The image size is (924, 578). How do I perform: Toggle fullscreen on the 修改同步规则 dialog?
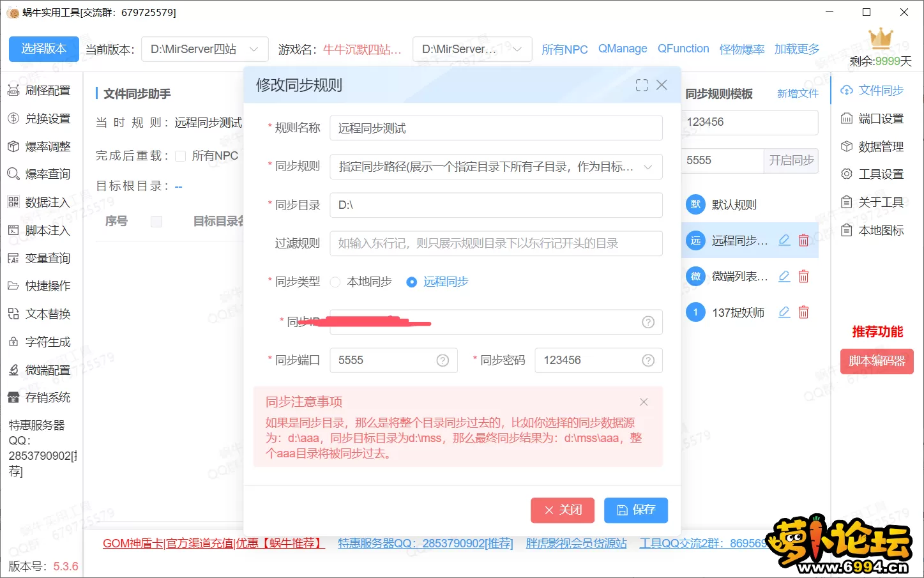pyautogui.click(x=642, y=85)
